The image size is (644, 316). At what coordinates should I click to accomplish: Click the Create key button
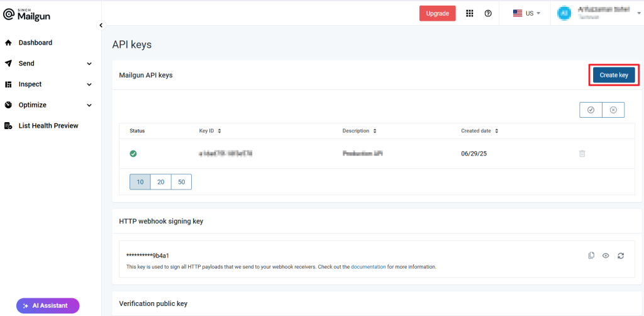point(613,75)
